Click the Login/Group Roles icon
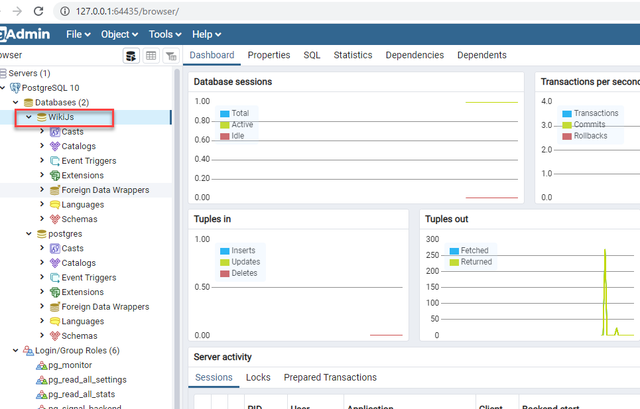The width and height of the screenshot is (640, 409). tap(28, 351)
